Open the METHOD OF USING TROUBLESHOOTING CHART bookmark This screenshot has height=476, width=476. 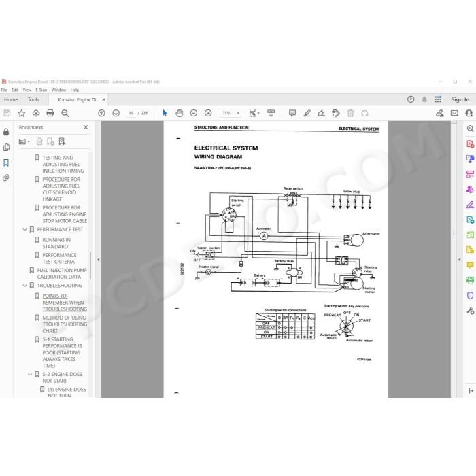pyautogui.click(x=65, y=324)
